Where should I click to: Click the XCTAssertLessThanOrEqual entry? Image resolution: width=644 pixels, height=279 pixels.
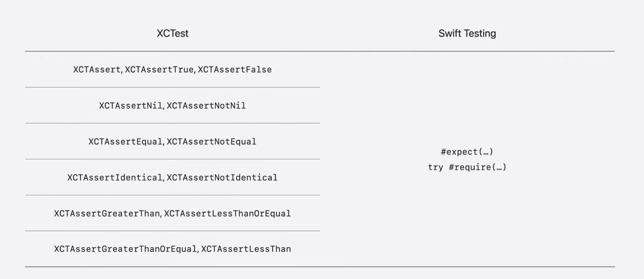(x=227, y=213)
